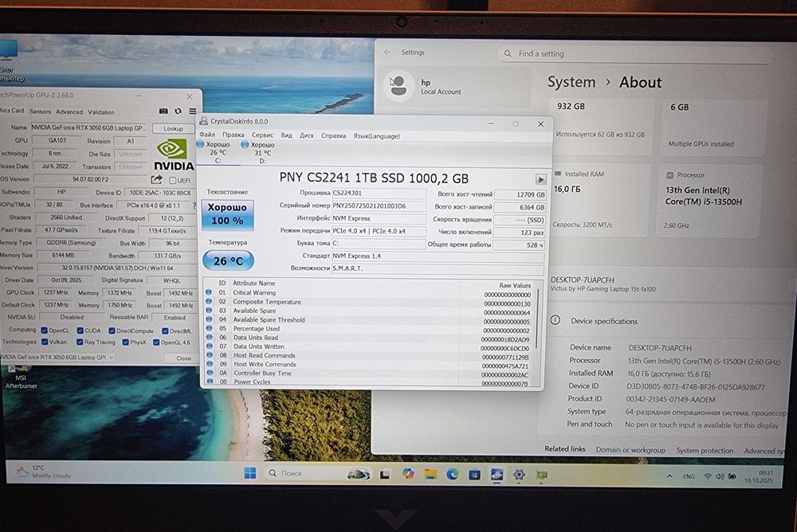Image resolution: width=797 pixels, height=532 pixels.
Task: Click the CrystalDiskInfo taskbar icon
Action: [497, 475]
